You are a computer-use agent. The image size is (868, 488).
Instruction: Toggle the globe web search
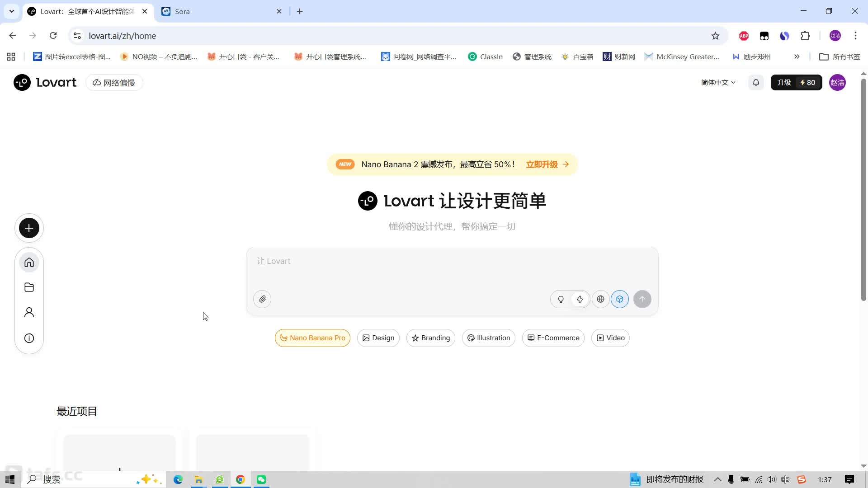click(600, 299)
